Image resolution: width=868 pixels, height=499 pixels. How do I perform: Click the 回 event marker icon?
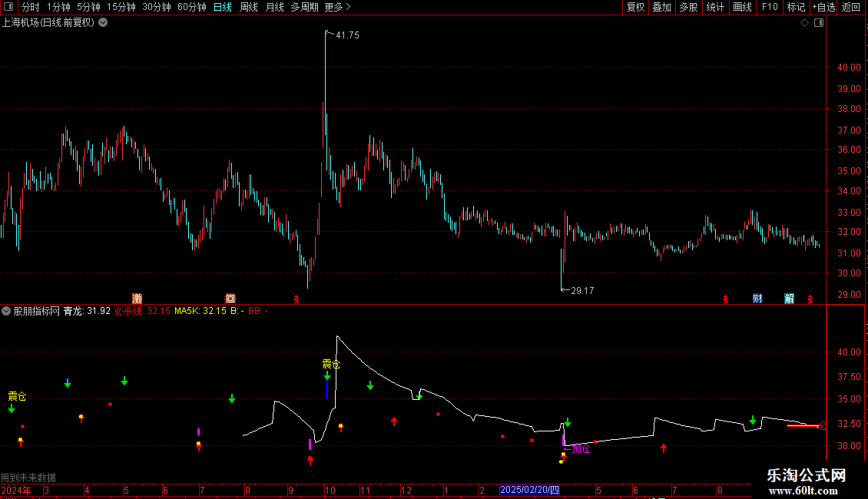230,299
